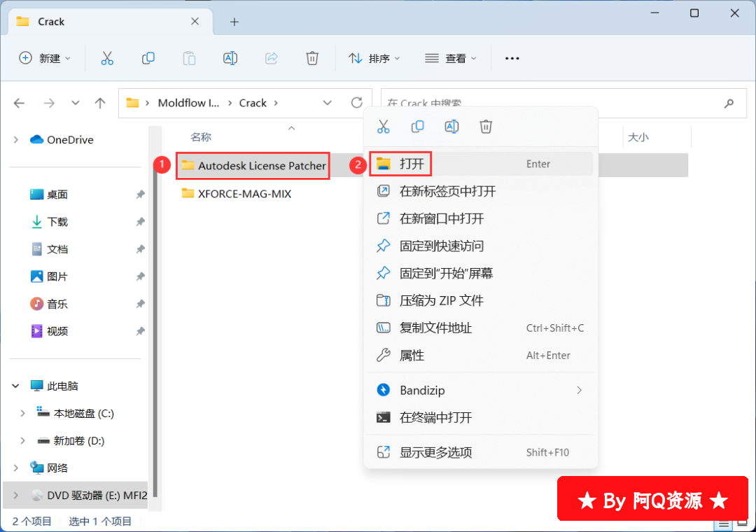This screenshot has width=756, height=532.
Task: Choose 复制文件地址 from context menu
Action: [x=480, y=328]
